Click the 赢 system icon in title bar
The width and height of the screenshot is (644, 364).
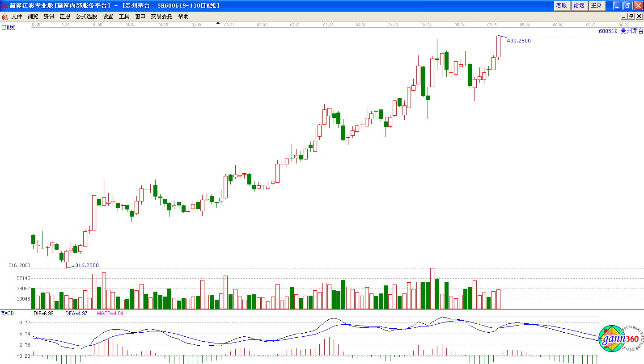pos(4,5)
